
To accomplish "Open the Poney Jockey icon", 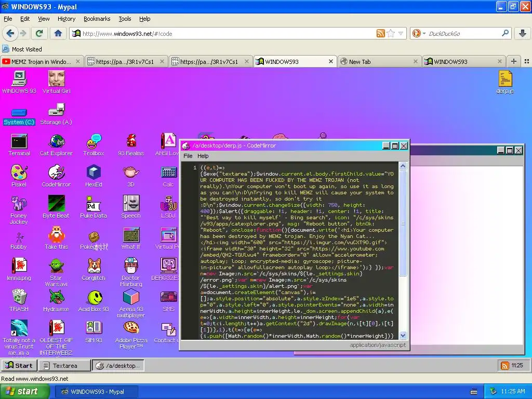I will 19,210.
